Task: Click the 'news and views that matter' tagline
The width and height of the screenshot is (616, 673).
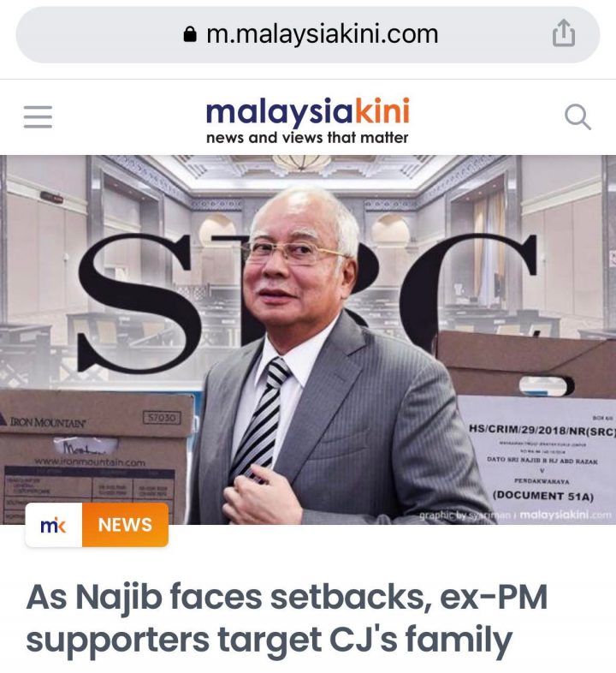Action: [x=307, y=138]
